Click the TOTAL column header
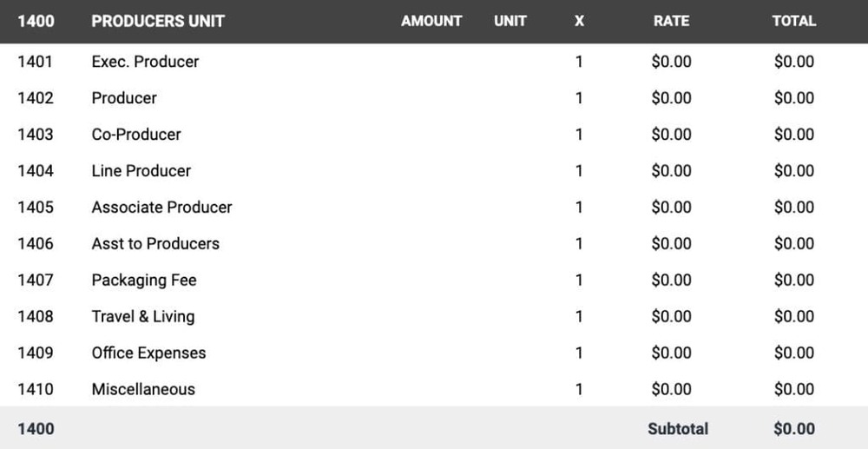868x449 pixels. (793, 21)
